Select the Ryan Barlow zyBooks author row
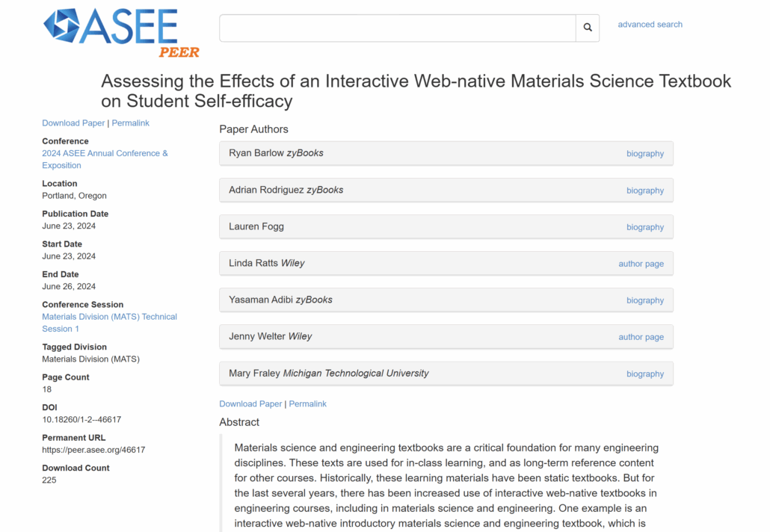The image size is (770, 532). [446, 154]
